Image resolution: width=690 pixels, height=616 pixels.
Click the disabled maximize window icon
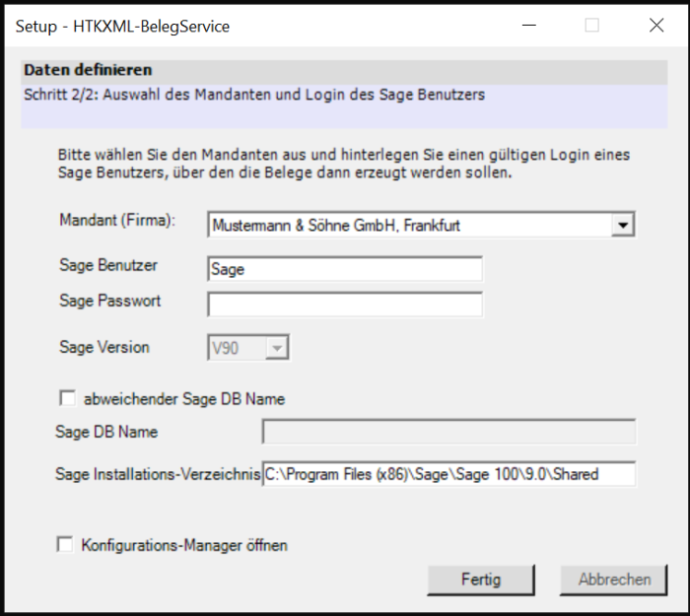click(x=592, y=26)
